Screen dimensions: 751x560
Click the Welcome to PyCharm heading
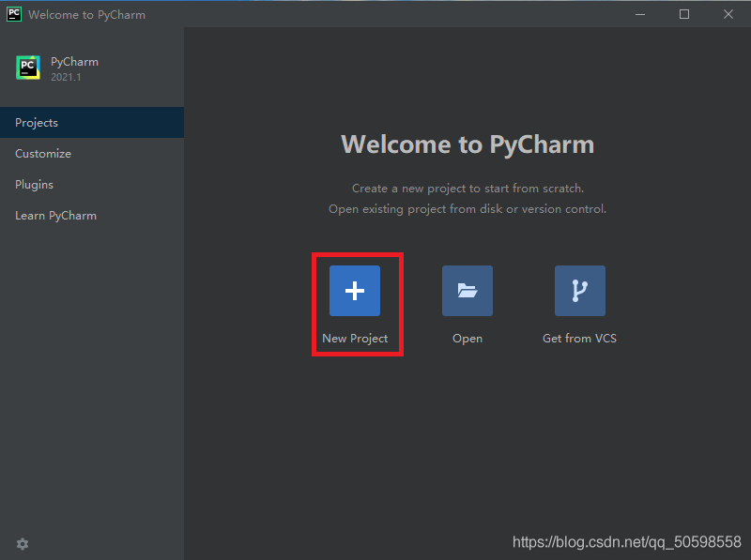click(467, 144)
